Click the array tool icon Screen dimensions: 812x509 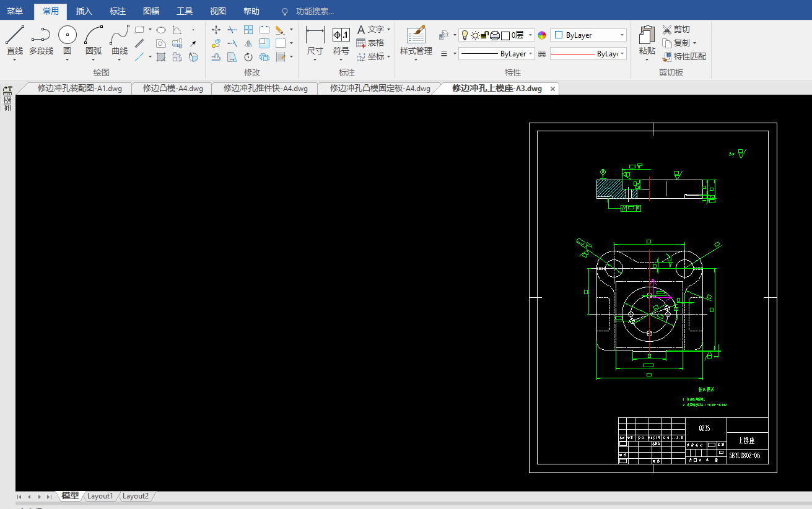point(248,30)
